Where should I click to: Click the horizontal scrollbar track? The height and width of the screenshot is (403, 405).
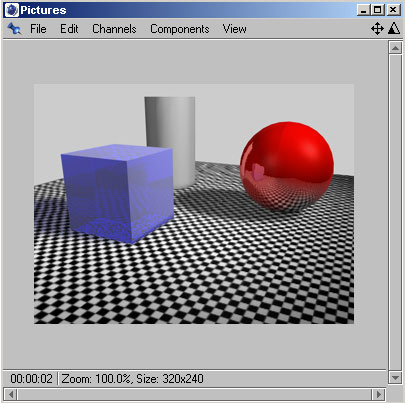(195, 394)
